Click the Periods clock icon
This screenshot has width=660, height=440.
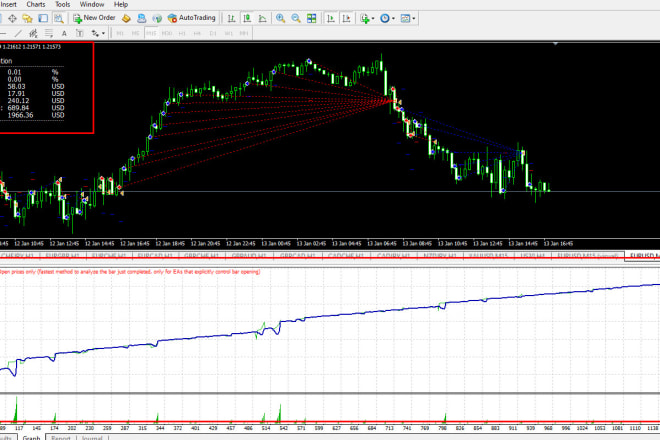[x=385, y=19]
